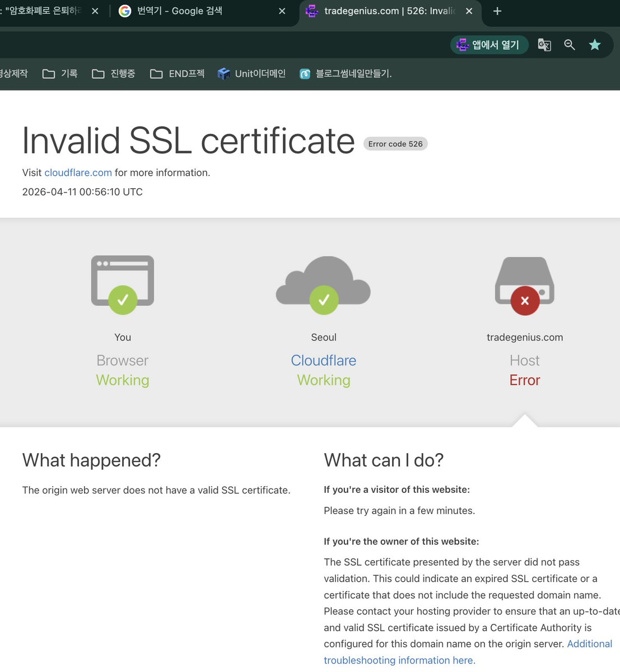Open the '기록' bookmarks folder

[x=60, y=74]
